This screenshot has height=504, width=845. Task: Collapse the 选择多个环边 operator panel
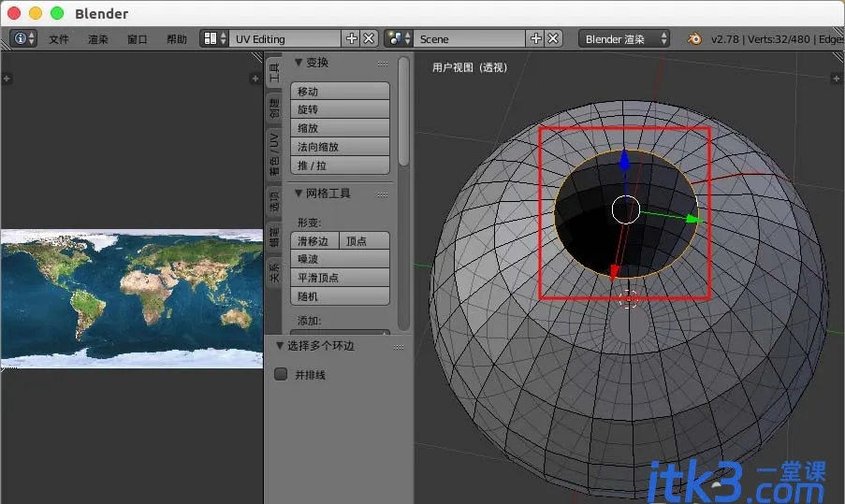click(280, 346)
